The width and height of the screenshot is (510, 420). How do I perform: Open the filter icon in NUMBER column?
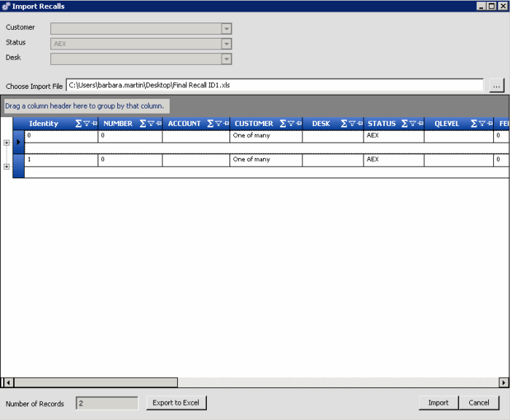[151, 124]
